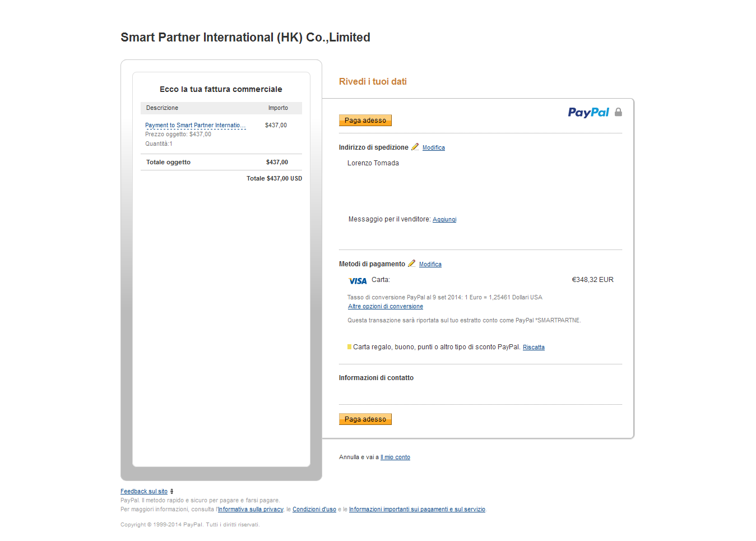Cancel and go to Il mio conto

[395, 457]
